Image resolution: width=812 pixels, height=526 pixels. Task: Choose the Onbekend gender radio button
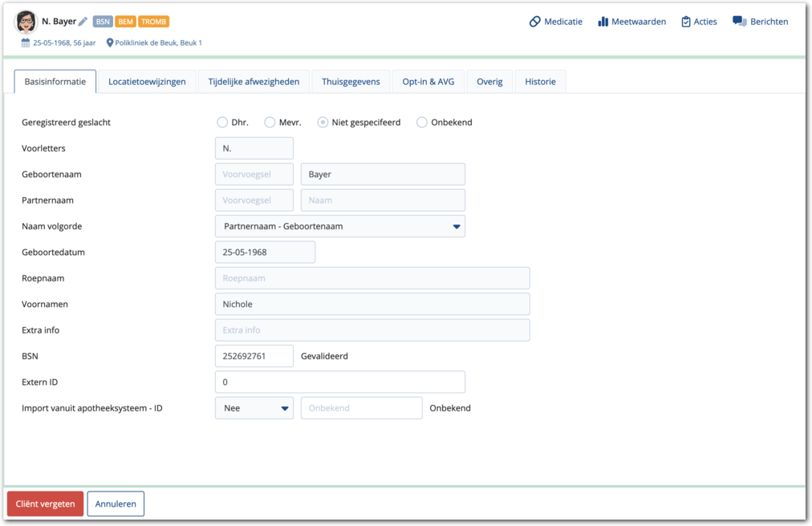422,123
